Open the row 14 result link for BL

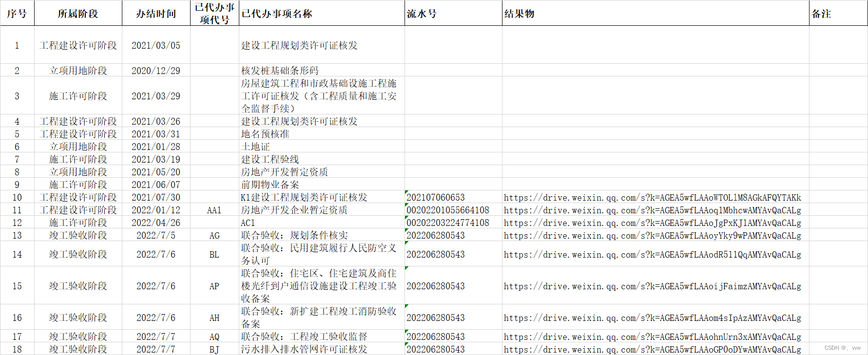point(652,254)
